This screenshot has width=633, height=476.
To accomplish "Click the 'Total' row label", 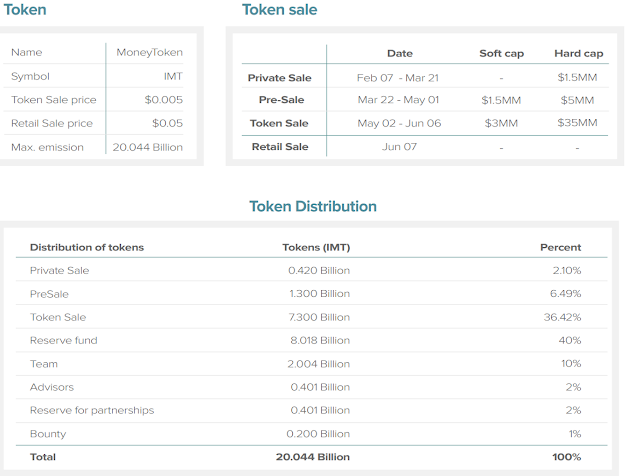I will click(43, 457).
